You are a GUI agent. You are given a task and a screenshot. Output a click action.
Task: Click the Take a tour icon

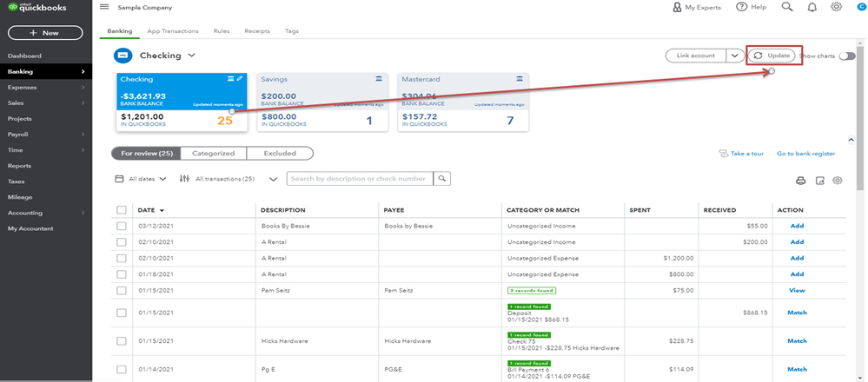click(722, 154)
